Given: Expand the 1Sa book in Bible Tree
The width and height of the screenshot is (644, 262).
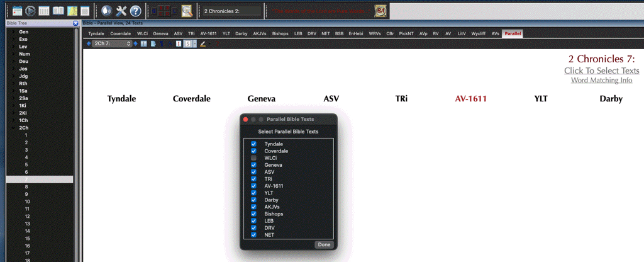Looking at the screenshot, I should point(13,91).
